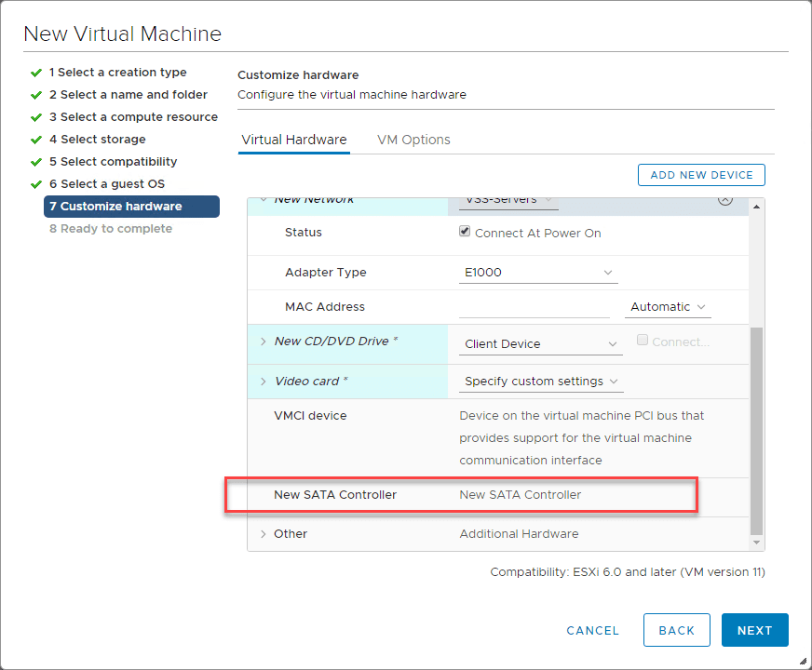Open the MAC Address Automatic dropdown
Viewport: 812px width, 670px height.
pos(667,307)
